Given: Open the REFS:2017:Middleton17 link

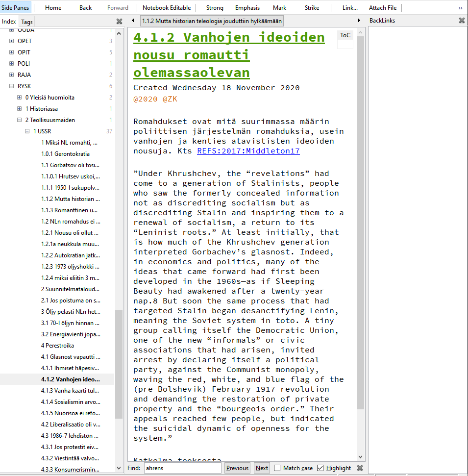Looking at the screenshot, I should [248, 151].
